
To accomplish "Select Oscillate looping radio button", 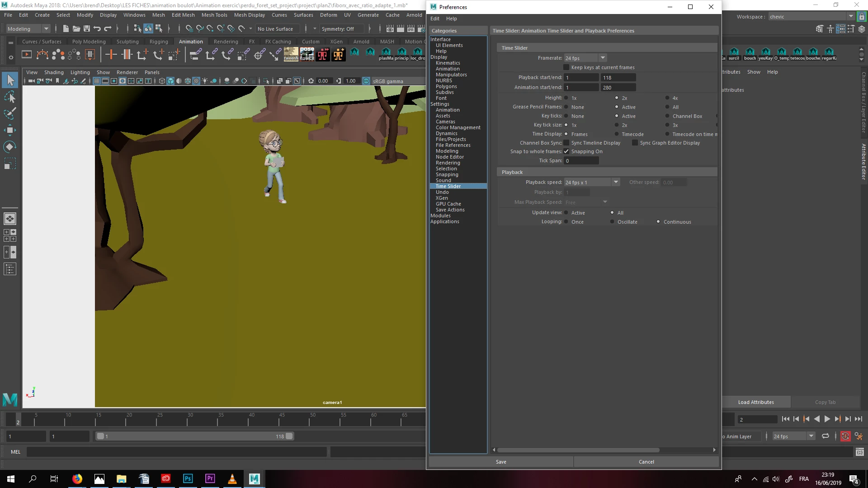I will click(613, 222).
